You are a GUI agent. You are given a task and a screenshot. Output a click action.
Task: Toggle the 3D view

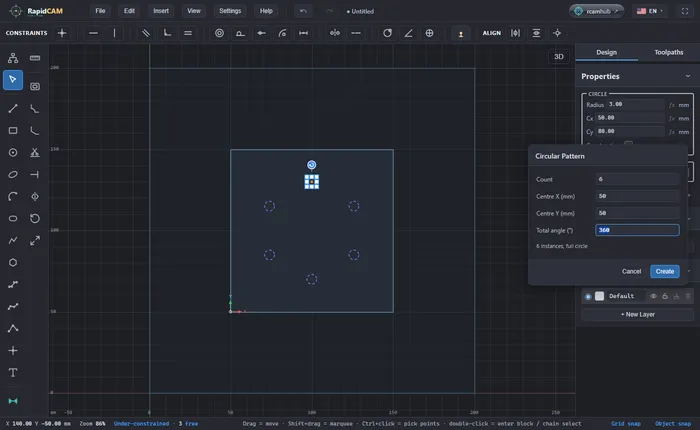click(x=559, y=57)
